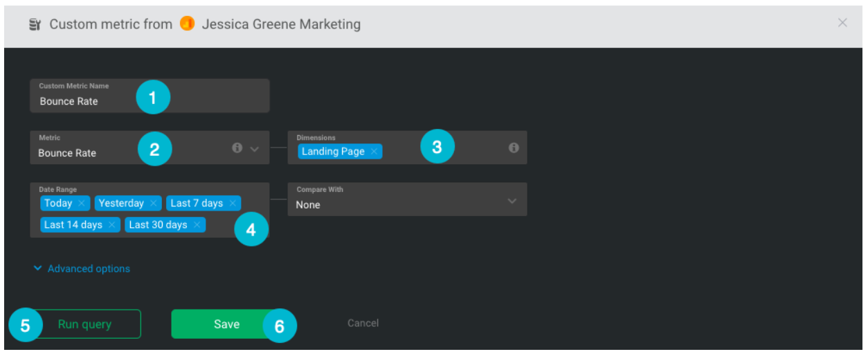Click inside the Date Range field
This screenshot has height=354, width=868.
[x=221, y=224]
